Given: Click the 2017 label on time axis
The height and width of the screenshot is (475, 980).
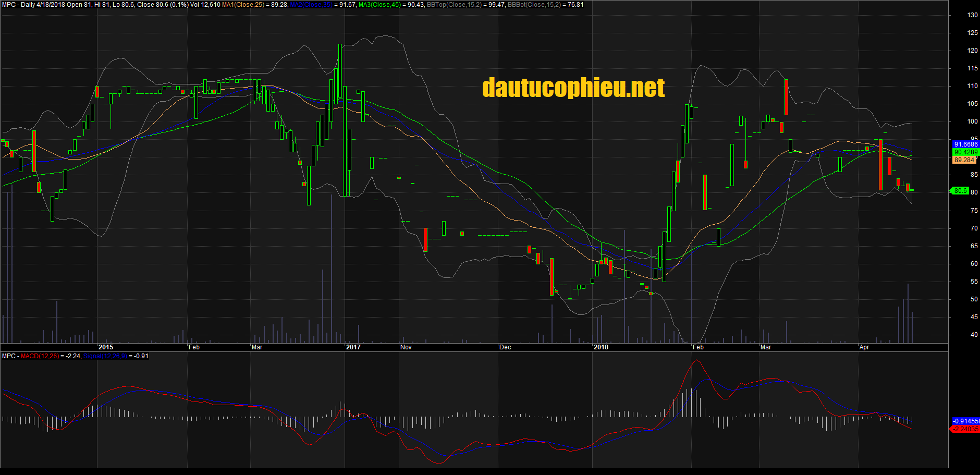Looking at the screenshot, I should tap(353, 347).
